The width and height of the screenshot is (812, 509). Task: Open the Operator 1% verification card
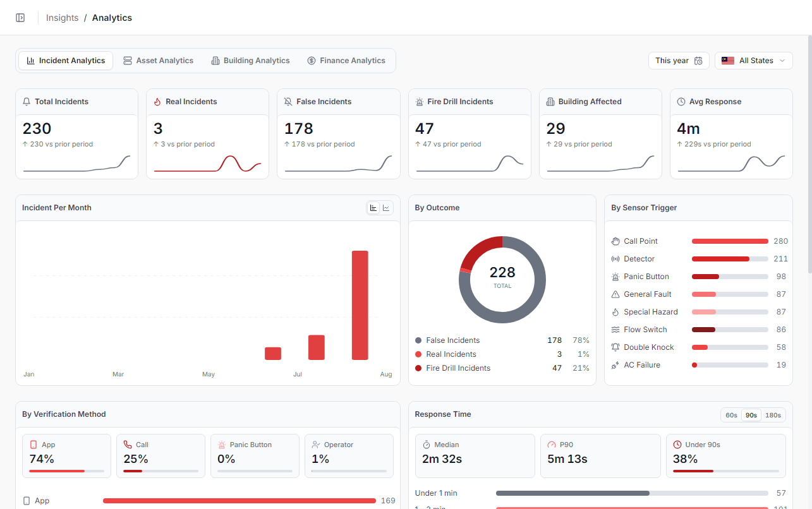349,456
